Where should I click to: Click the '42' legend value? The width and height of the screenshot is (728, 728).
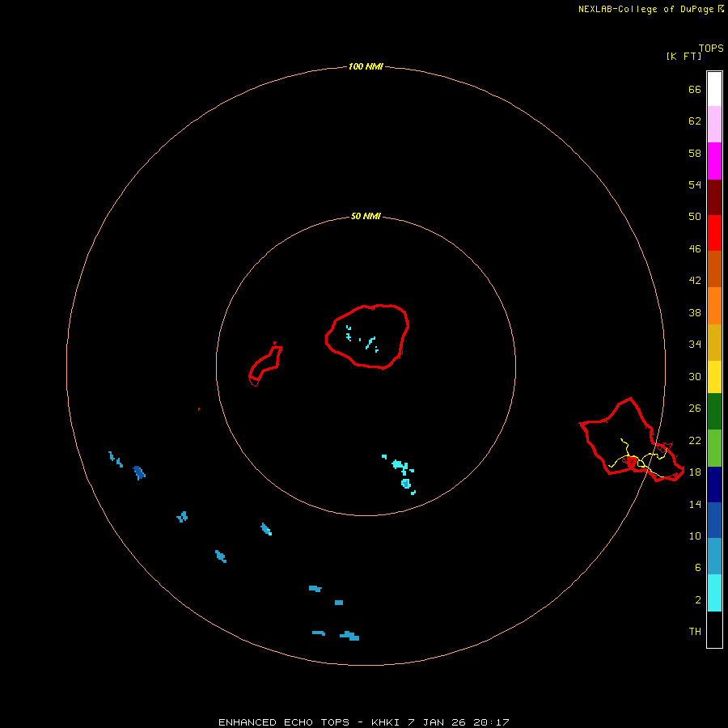tap(695, 281)
